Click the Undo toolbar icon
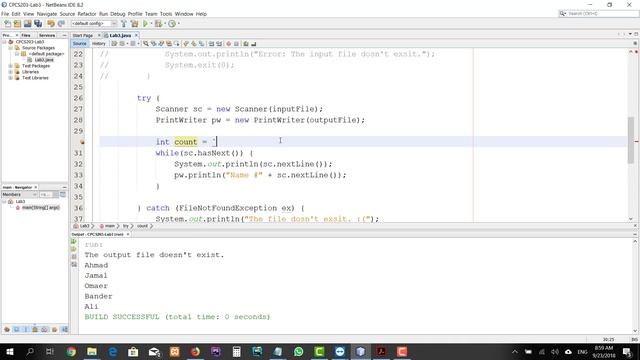The image size is (640, 360). tap(51, 24)
